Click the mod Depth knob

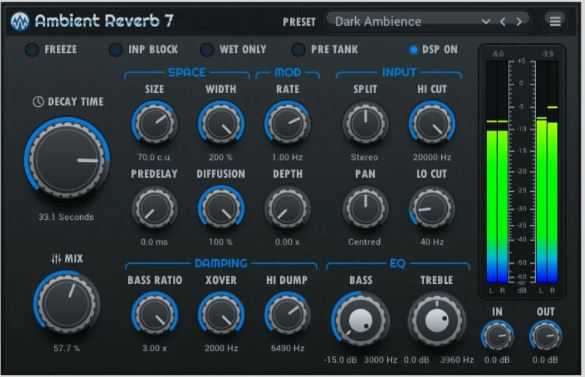point(287,208)
